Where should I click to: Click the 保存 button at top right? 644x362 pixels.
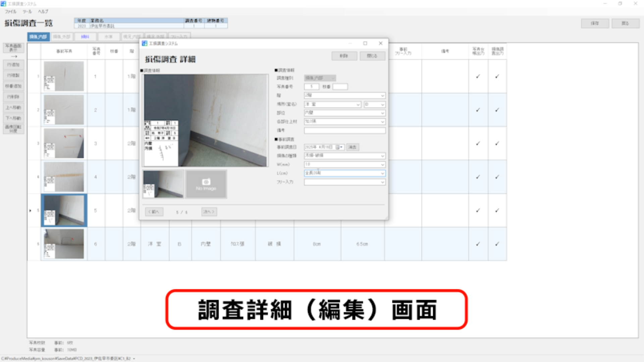595,23
